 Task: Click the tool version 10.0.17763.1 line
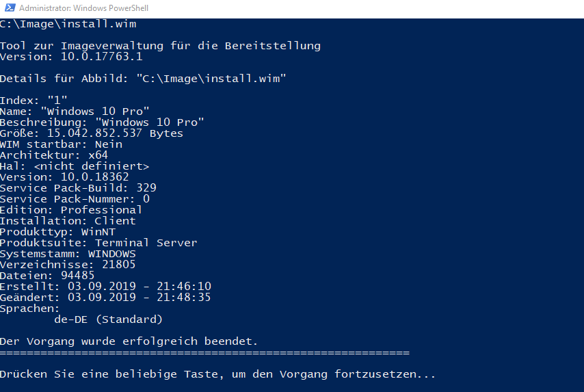click(x=71, y=57)
